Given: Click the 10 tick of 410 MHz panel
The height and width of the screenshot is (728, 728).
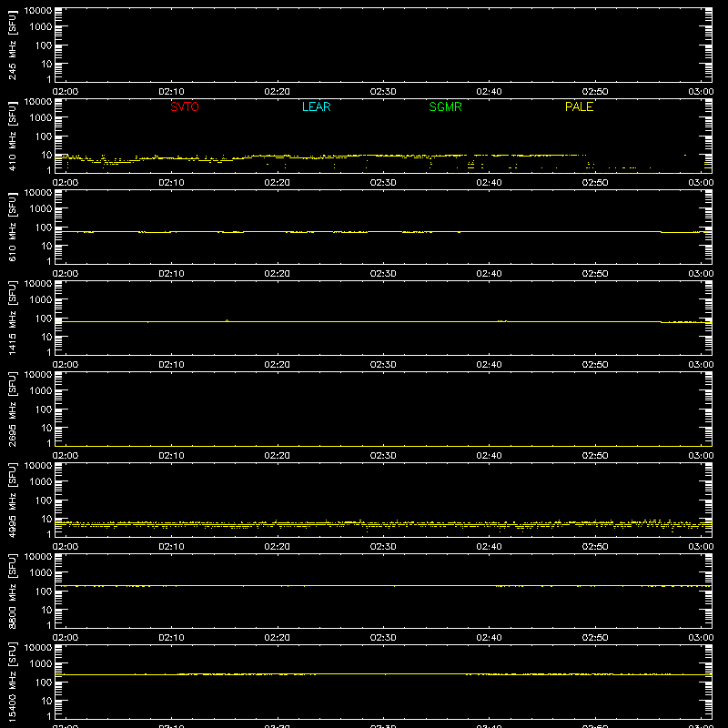Looking at the screenshot, I should 46,155.
